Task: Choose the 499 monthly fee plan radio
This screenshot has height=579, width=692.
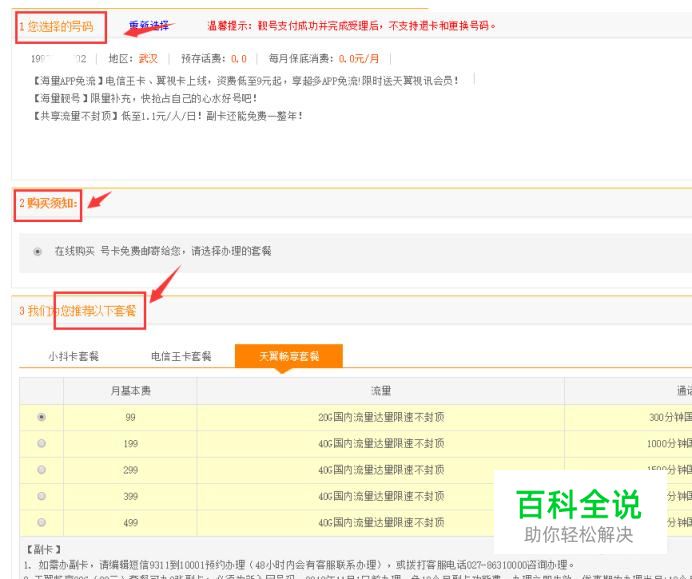Action: point(41,523)
